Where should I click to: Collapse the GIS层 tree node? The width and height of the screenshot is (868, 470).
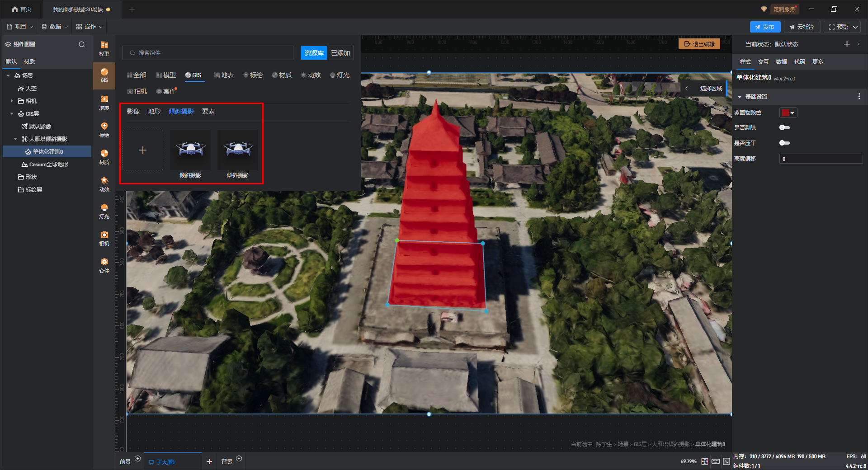tap(12, 113)
